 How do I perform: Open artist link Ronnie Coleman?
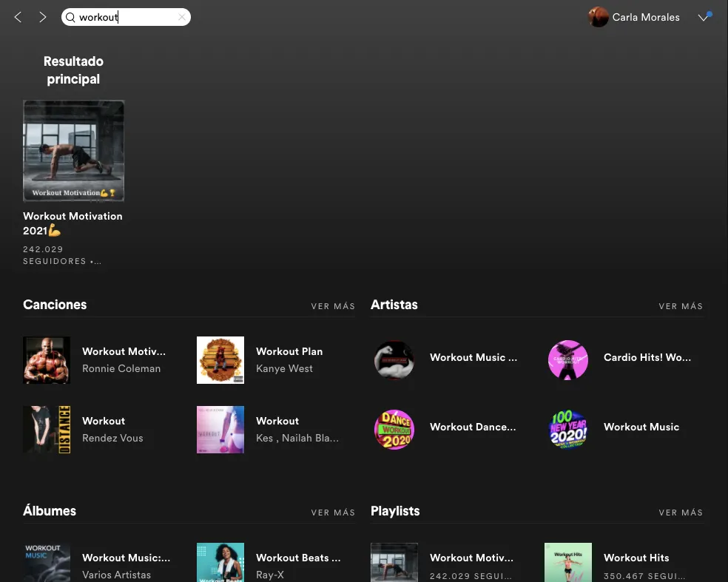tap(121, 368)
